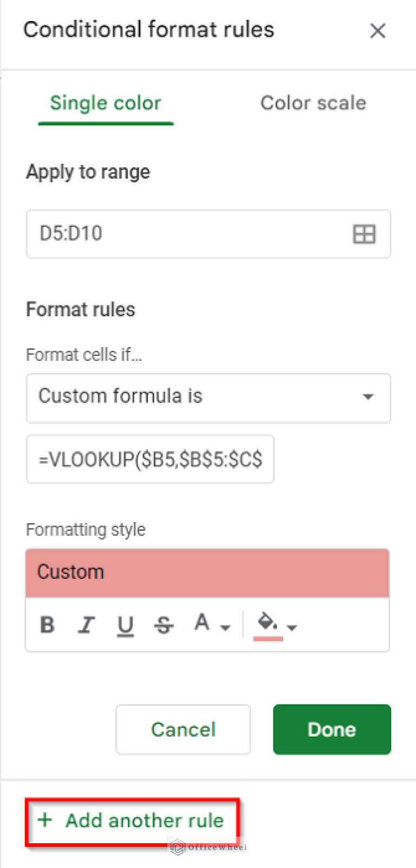Apply strikethrough formatting in formatting style

164,625
